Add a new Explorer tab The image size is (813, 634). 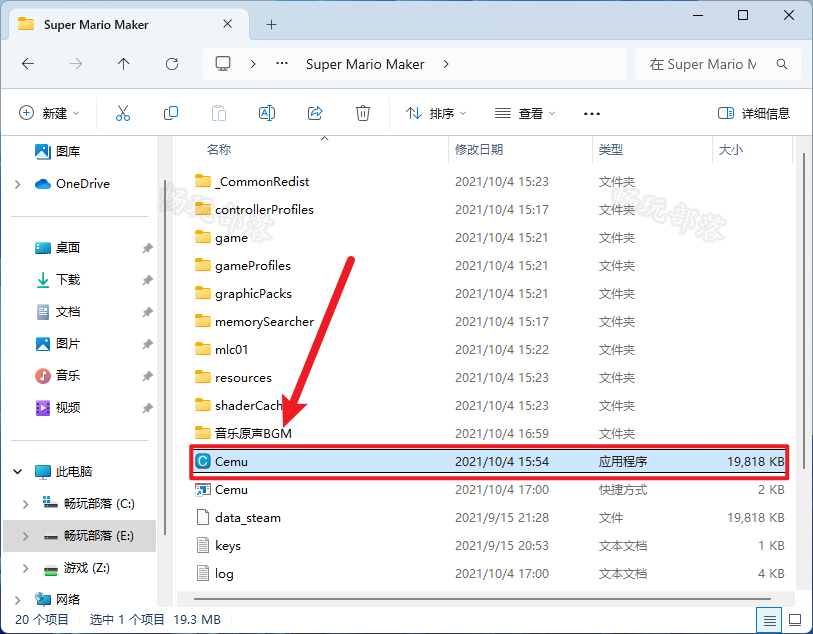coord(271,24)
